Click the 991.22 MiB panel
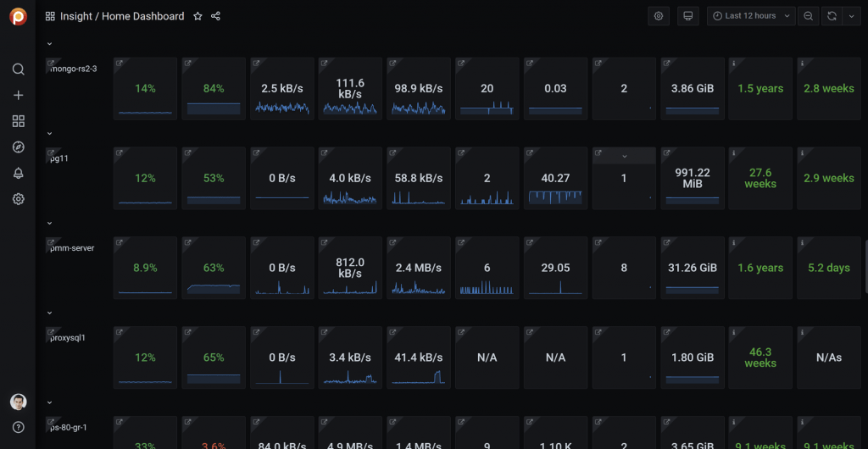This screenshot has width=868, height=449. 693,178
